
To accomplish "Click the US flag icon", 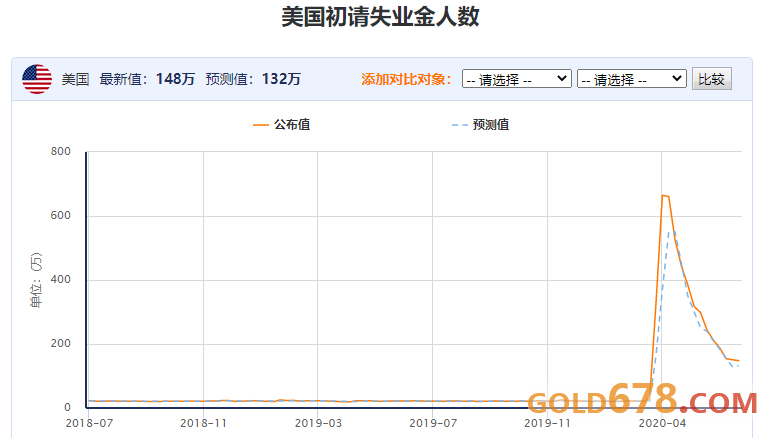I will point(37,79).
